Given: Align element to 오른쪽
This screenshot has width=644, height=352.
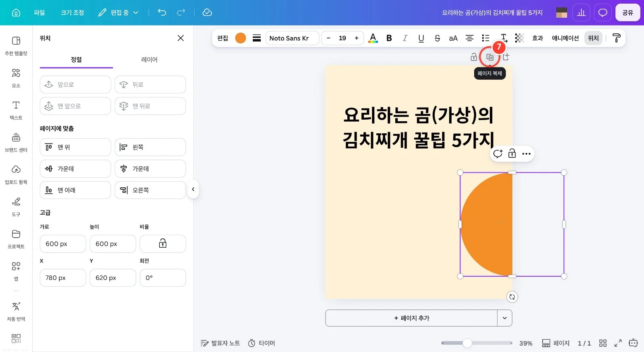Looking at the screenshot, I should [150, 190].
